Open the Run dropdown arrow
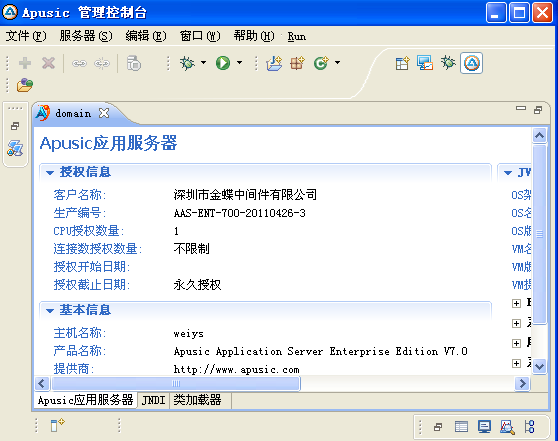 point(239,63)
